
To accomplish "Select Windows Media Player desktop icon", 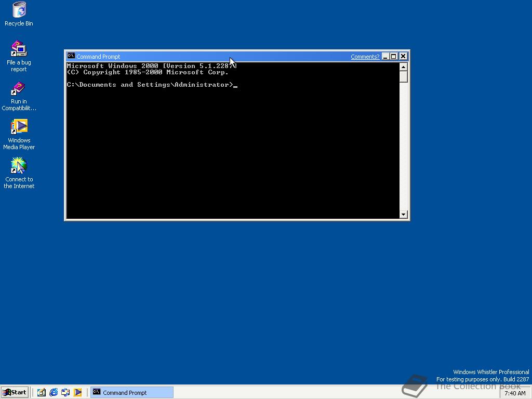I will [19, 135].
